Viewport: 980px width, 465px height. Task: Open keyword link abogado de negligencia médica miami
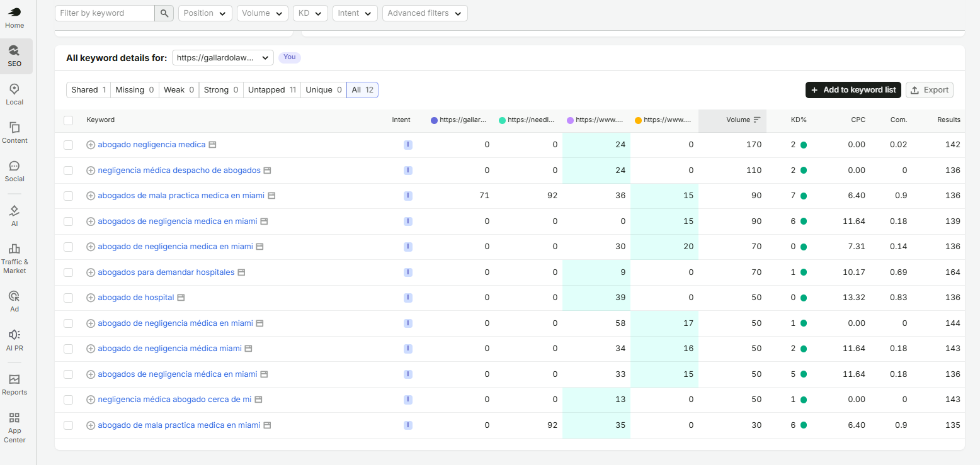coord(170,349)
